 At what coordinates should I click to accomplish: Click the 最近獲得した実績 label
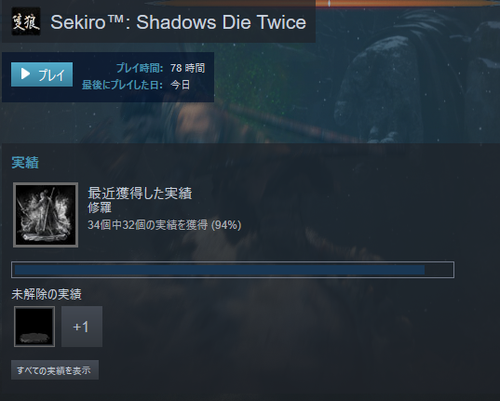point(140,193)
